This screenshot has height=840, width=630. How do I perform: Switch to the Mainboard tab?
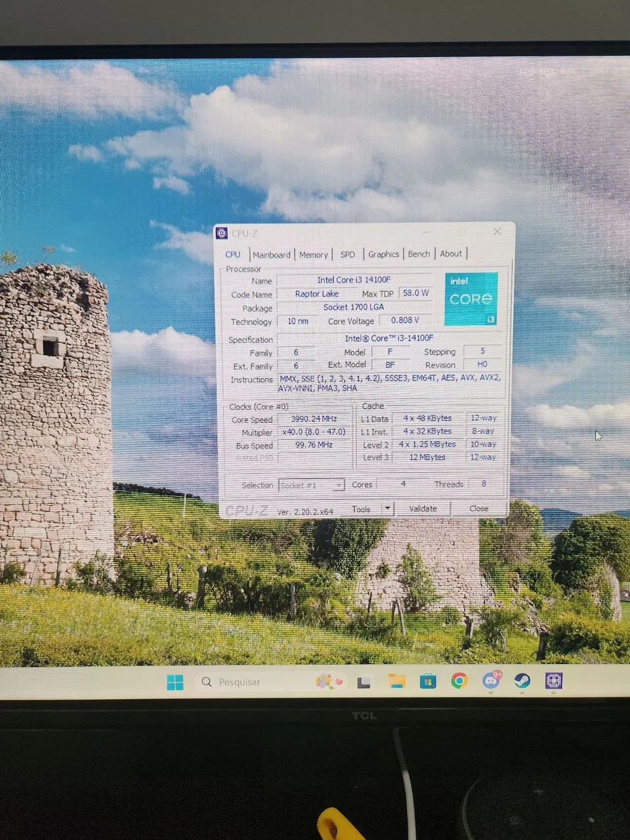pos(272,255)
